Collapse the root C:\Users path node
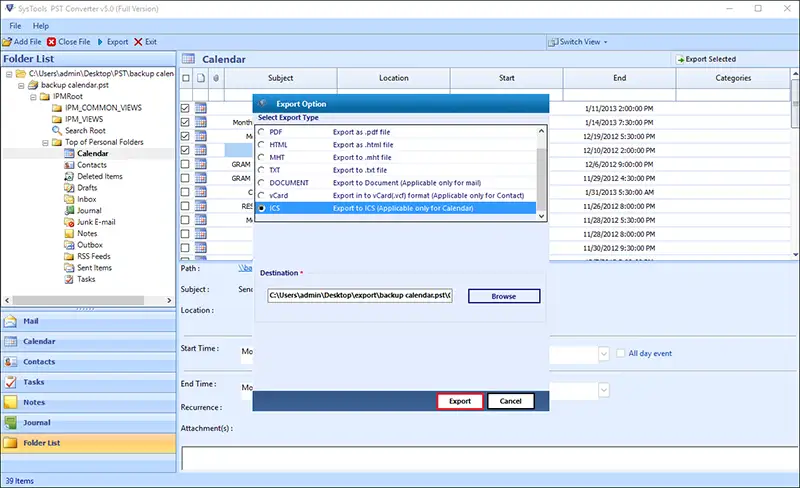This screenshot has height=488, width=800. [x=9, y=74]
